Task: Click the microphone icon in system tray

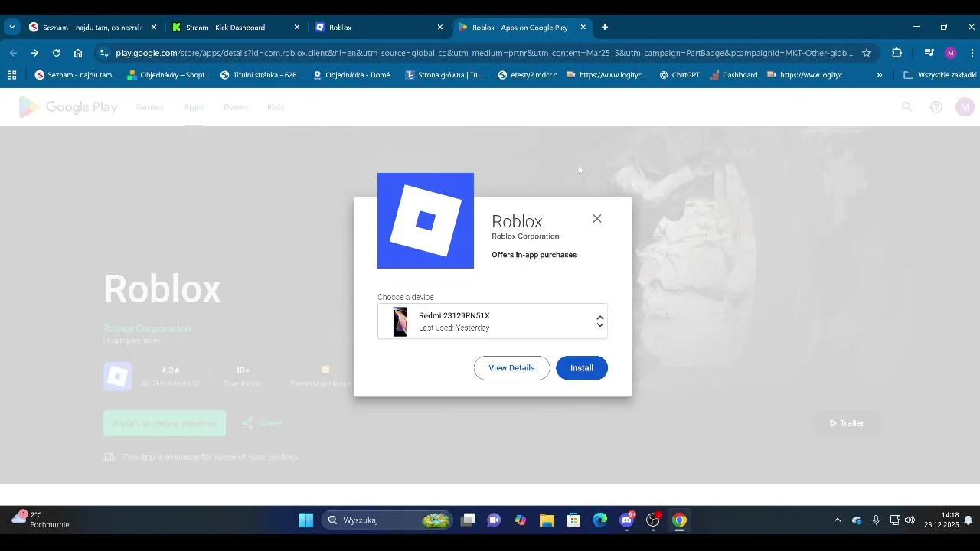Action: tap(876, 520)
